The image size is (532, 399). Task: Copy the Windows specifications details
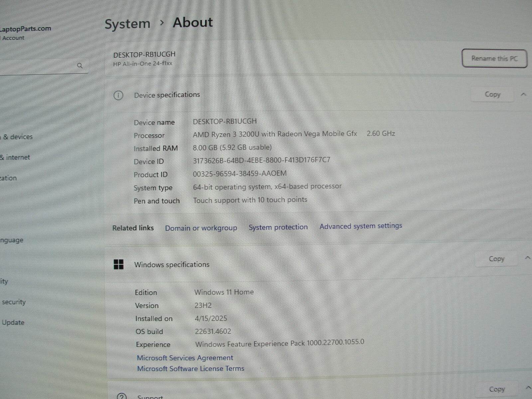(496, 258)
